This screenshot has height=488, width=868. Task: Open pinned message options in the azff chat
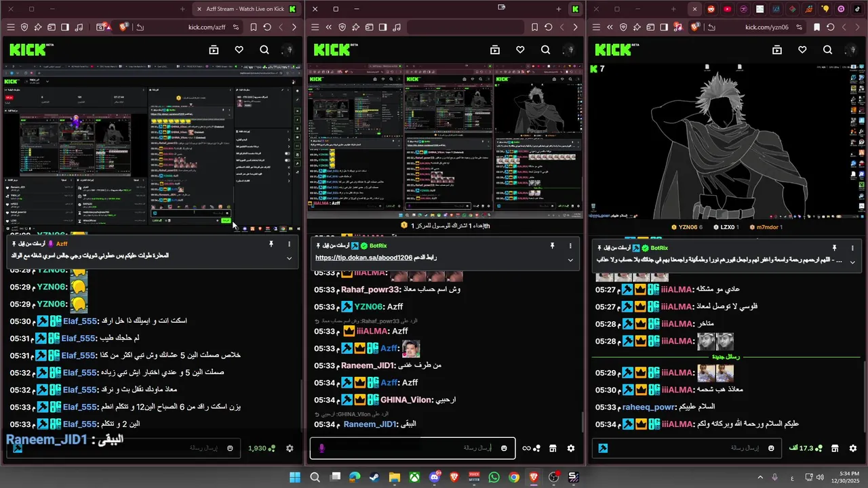tap(289, 244)
